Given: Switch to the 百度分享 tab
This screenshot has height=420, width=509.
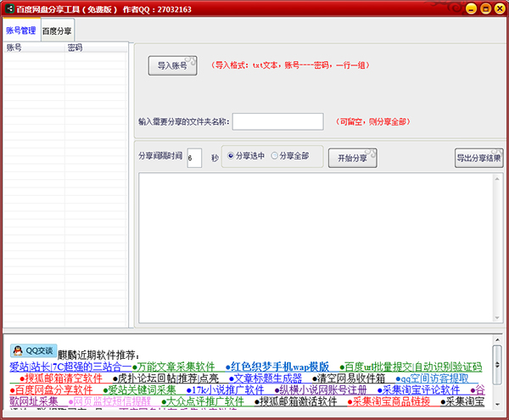Looking at the screenshot, I should 58,31.
